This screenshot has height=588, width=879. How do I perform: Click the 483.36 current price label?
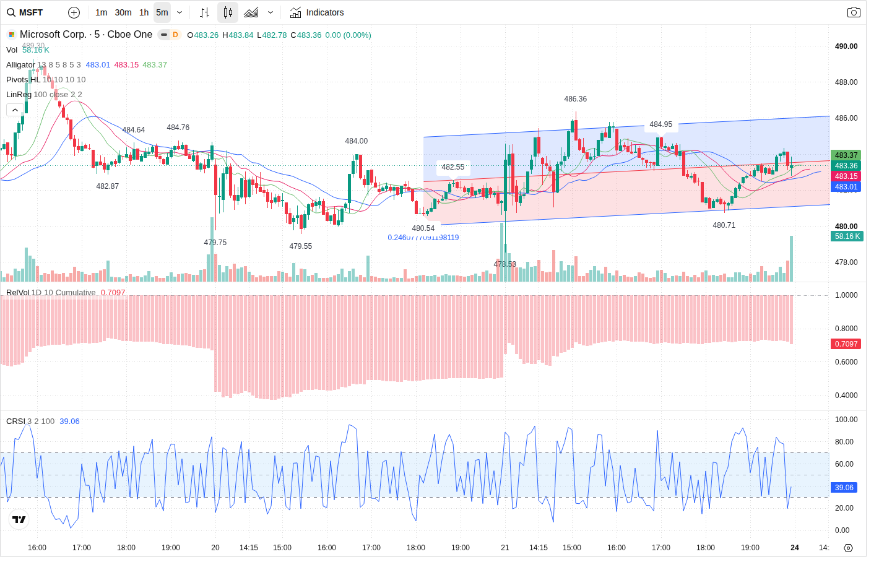point(846,166)
